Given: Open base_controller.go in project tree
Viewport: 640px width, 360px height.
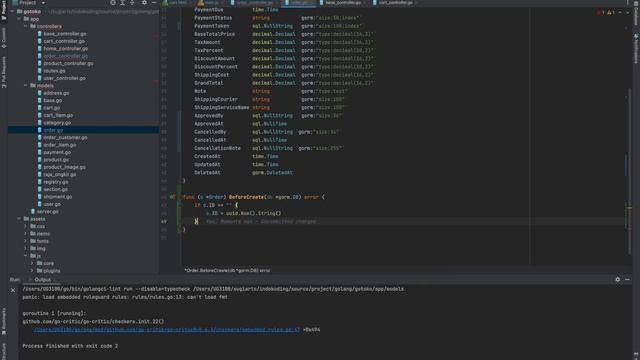Looking at the screenshot, I should (65, 34).
